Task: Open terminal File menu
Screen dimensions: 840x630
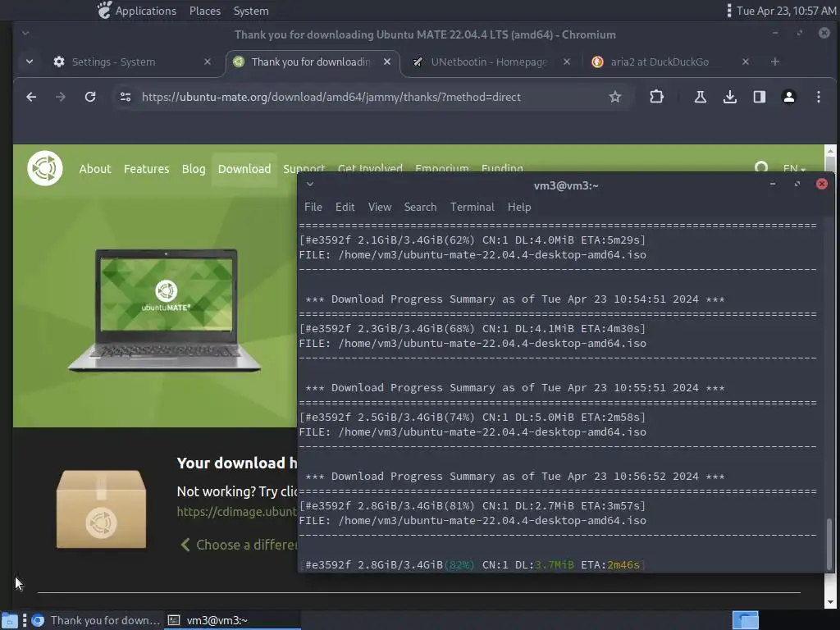Action: click(x=313, y=207)
